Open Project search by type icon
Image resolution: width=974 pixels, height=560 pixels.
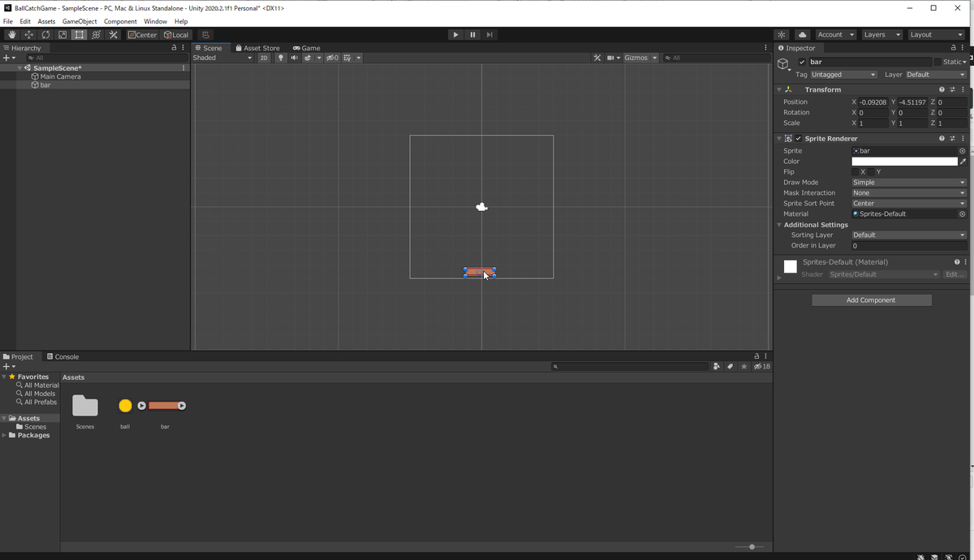point(717,367)
